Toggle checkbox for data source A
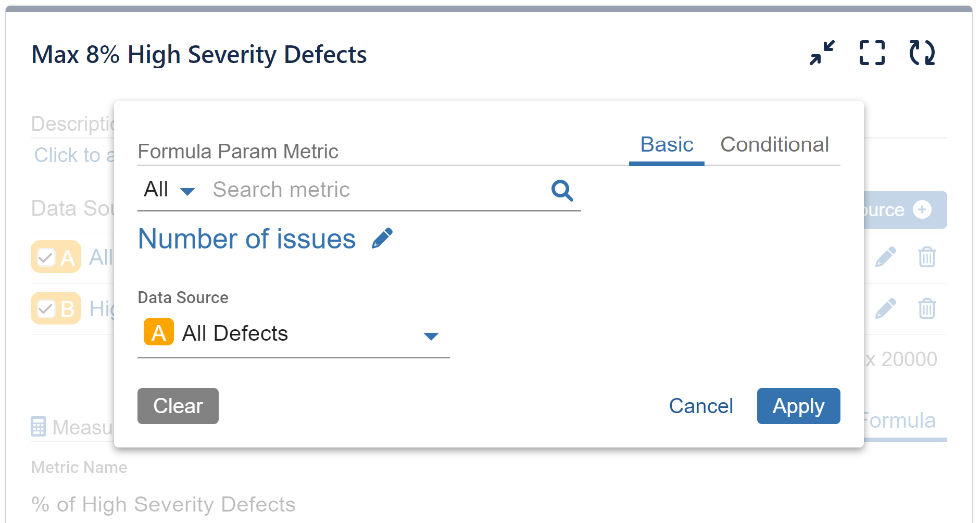The height and width of the screenshot is (523, 980). pos(46,256)
